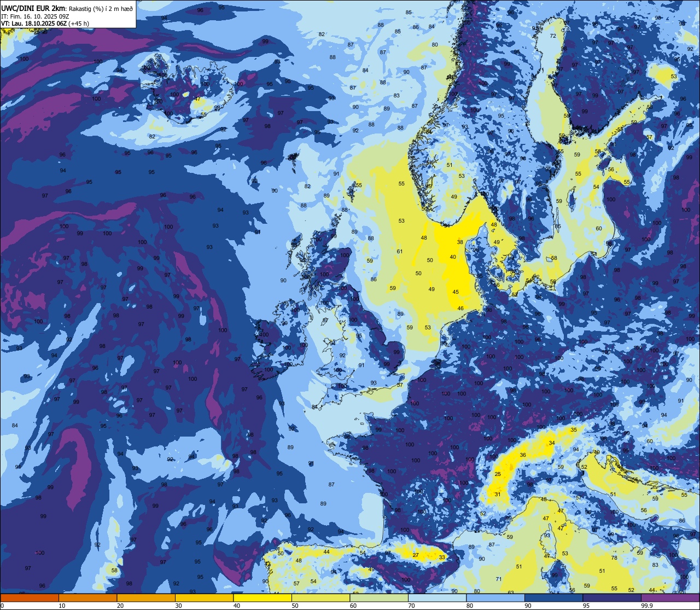Screen dimensions: 700x610
Task: Click the '31' humidity value over the Alps
Action: (498, 494)
